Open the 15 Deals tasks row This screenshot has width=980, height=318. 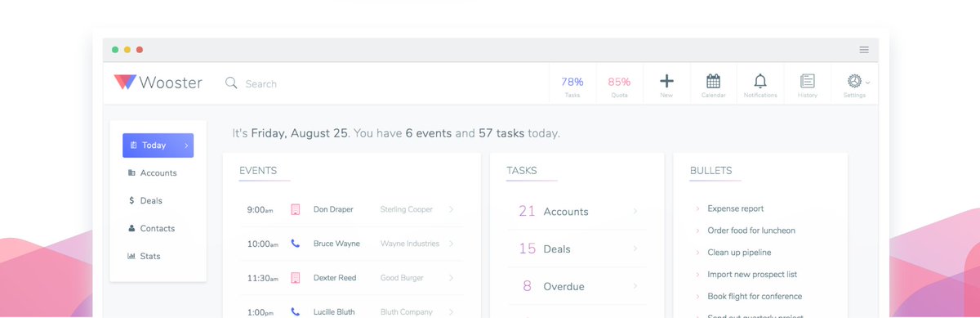pos(577,249)
